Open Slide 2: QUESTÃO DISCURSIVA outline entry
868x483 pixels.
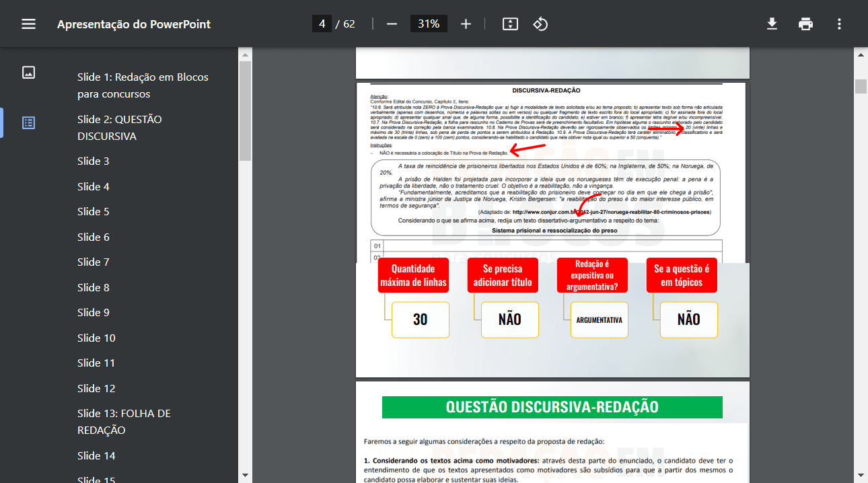pyautogui.click(x=120, y=128)
